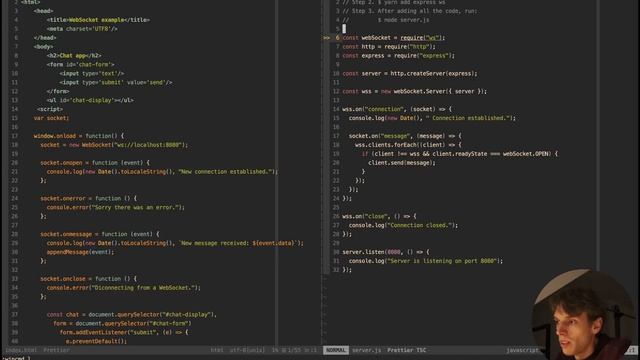Click 'wss.on("close"' line
The height and width of the screenshot is (360, 640).
point(380,216)
